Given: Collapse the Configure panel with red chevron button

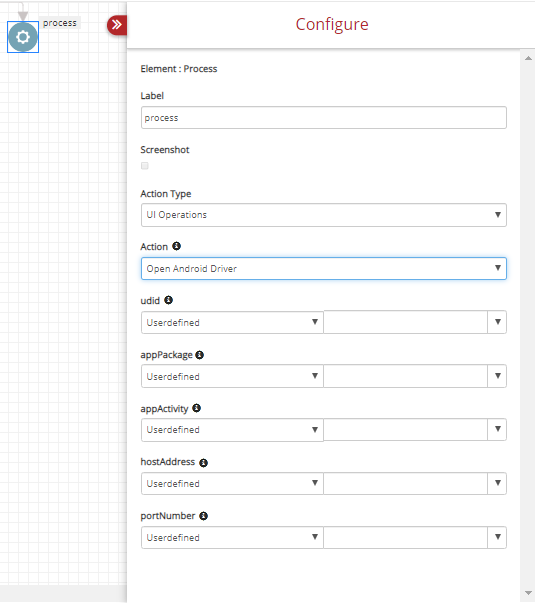Looking at the screenshot, I should click(x=117, y=25).
